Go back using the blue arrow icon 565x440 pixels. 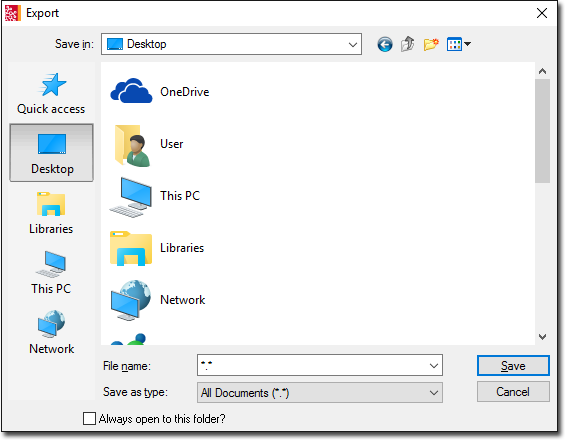coord(384,45)
